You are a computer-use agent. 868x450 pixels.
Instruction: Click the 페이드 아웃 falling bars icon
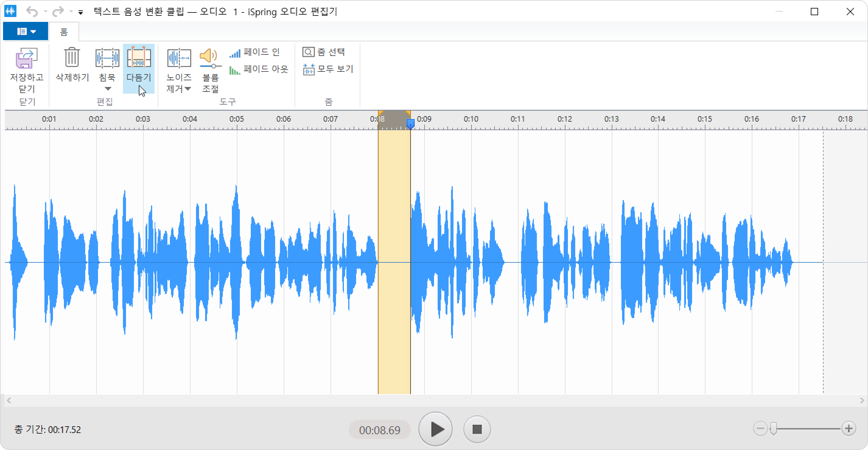point(235,70)
